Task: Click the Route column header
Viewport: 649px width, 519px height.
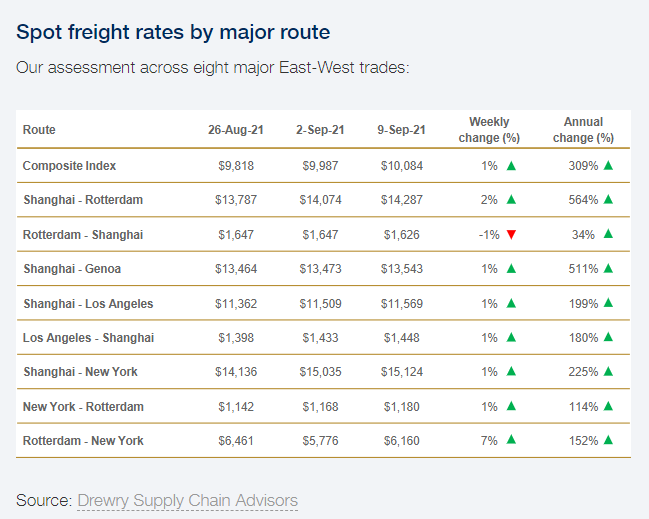Action: point(40,130)
